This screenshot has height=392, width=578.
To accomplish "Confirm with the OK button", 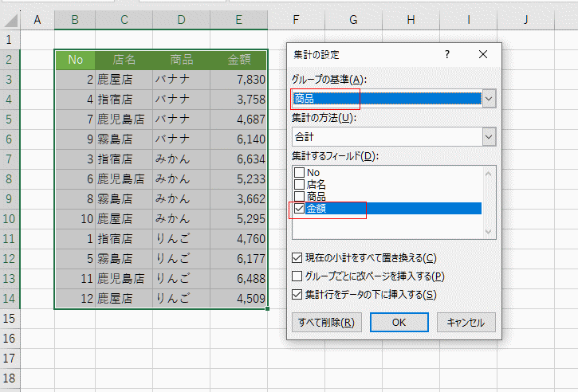I will click(x=399, y=323).
